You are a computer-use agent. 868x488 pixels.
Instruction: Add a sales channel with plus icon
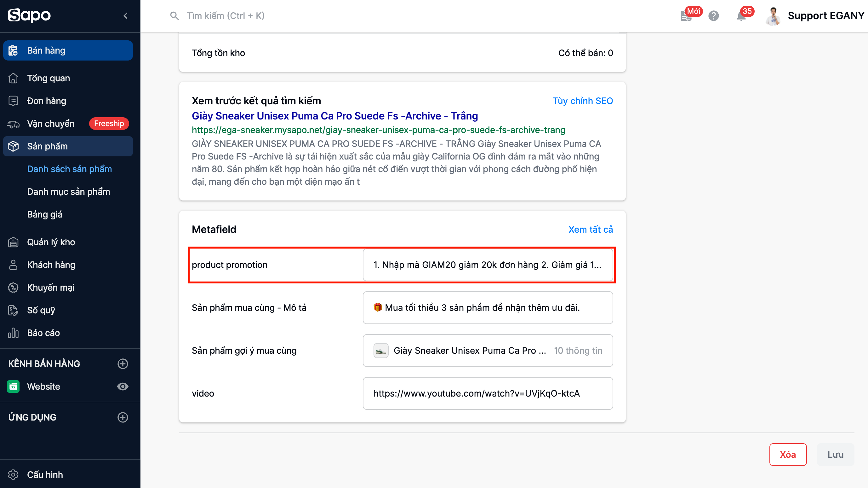[123, 363]
